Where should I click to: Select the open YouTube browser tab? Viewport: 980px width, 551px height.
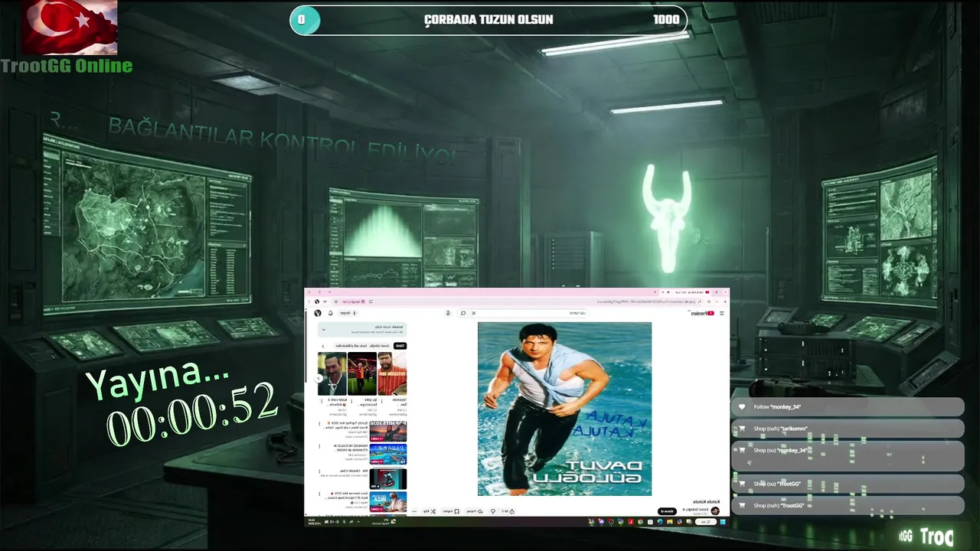coord(685,292)
